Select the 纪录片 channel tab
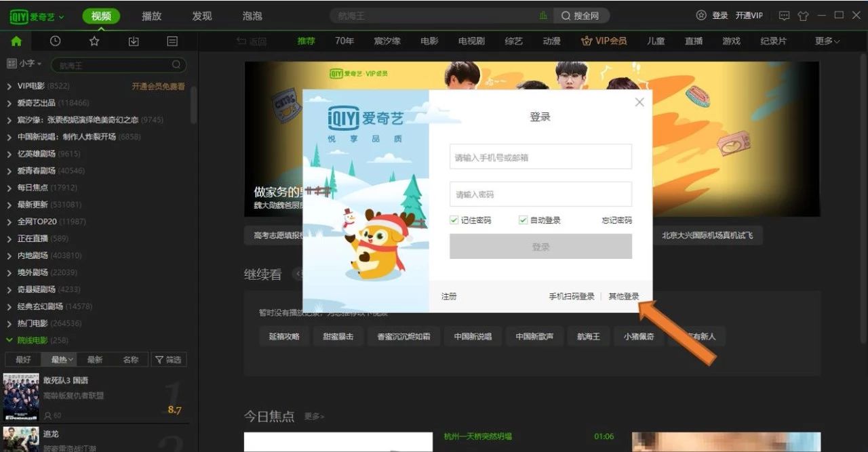 [x=774, y=41]
